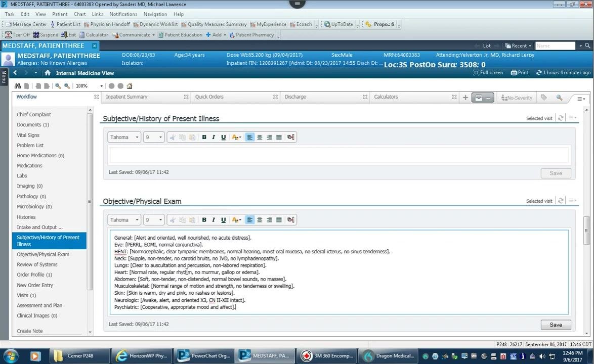Refresh the view via 1 hours 4 minutes ago
The image size is (594, 364).
pyautogui.click(x=563, y=73)
